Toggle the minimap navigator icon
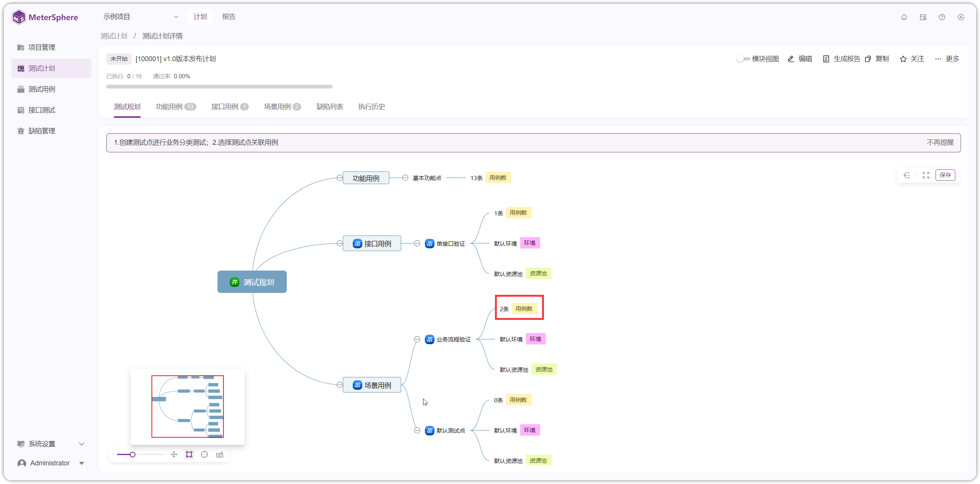Screen dimensions: 980x484 [189, 454]
